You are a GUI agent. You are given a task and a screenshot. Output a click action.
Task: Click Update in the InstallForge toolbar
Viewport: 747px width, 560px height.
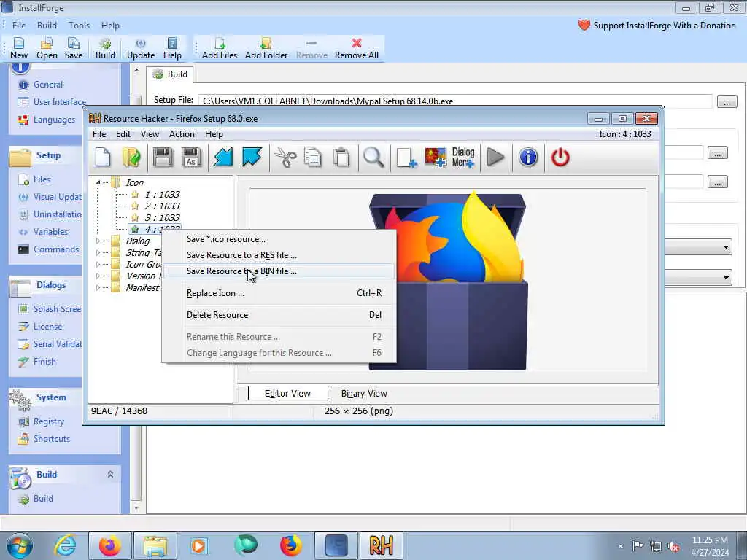[x=141, y=49]
